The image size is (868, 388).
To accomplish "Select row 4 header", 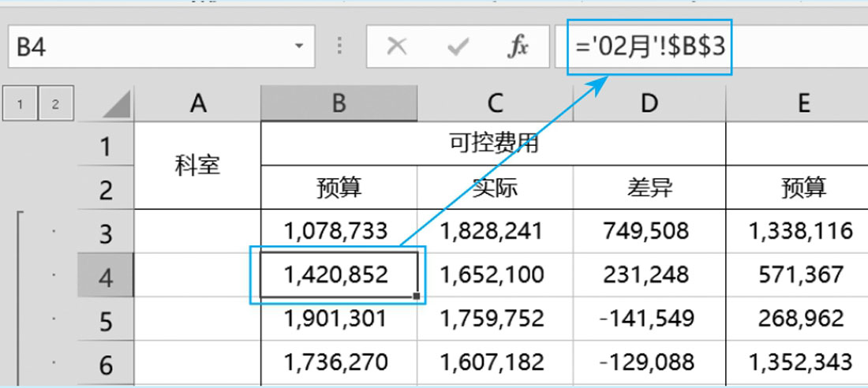I will click(x=106, y=276).
